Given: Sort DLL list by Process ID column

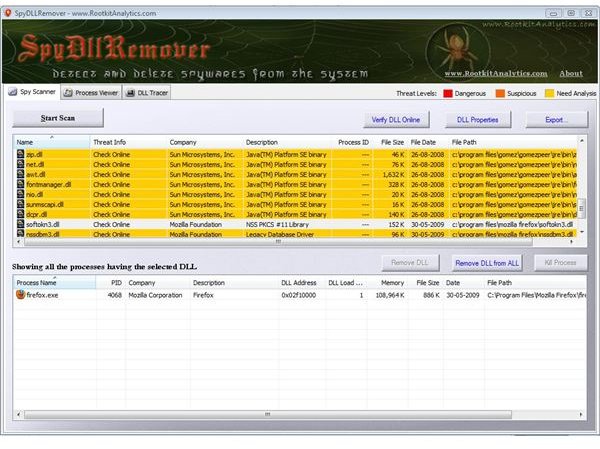Looking at the screenshot, I should click(x=353, y=142).
